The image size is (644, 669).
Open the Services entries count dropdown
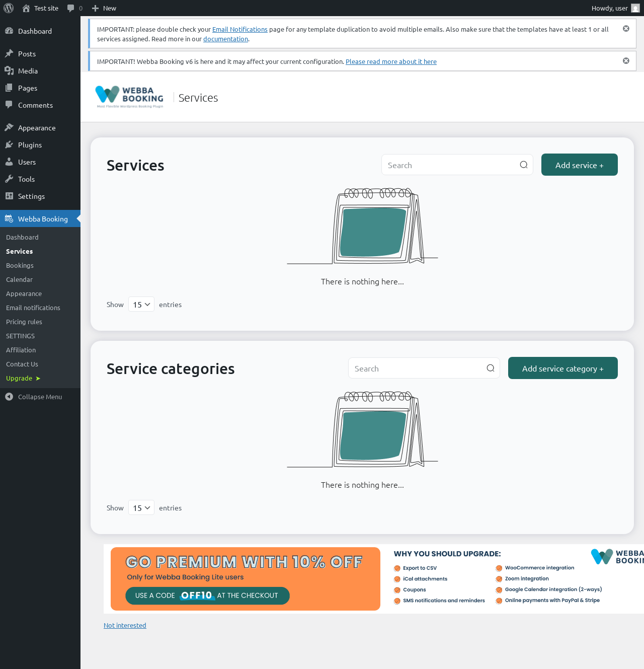pyautogui.click(x=141, y=305)
